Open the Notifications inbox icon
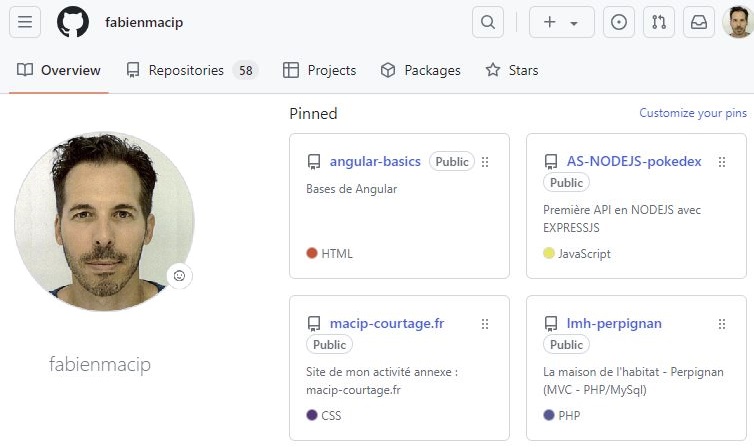This screenshot has width=754, height=448. (x=698, y=22)
